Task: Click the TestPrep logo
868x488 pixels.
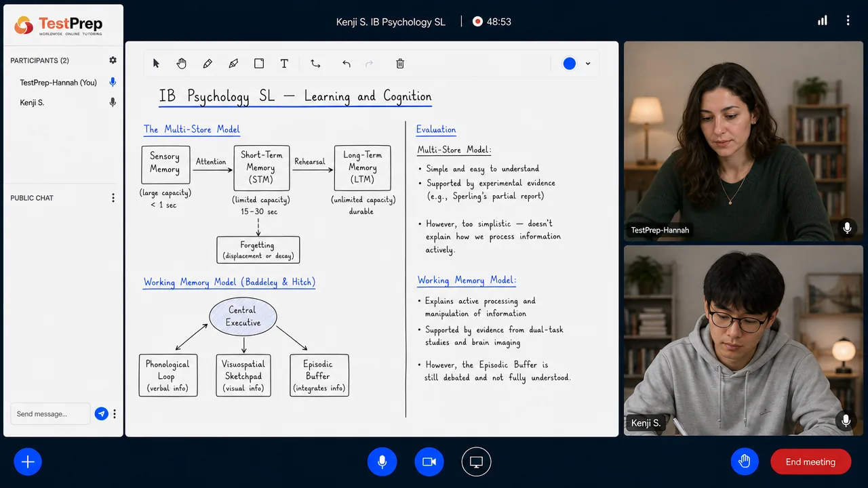Action: pos(59,25)
